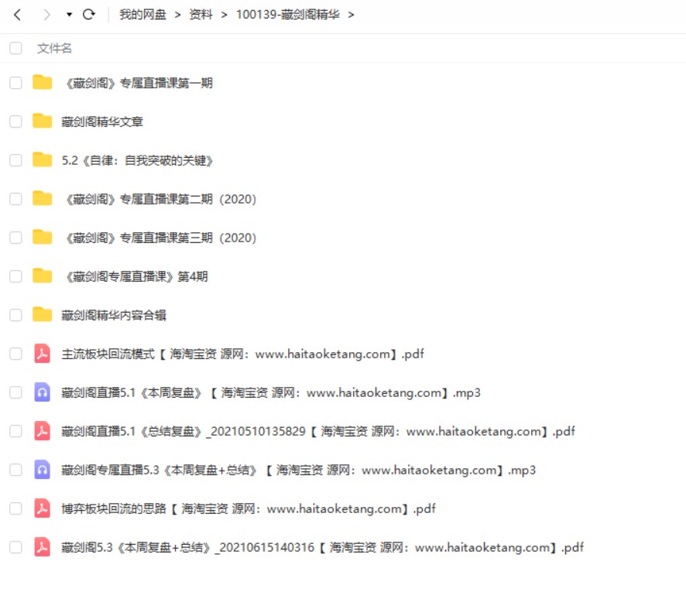Open folder name《藏剑阁专属直播课》第4期

pos(135,276)
